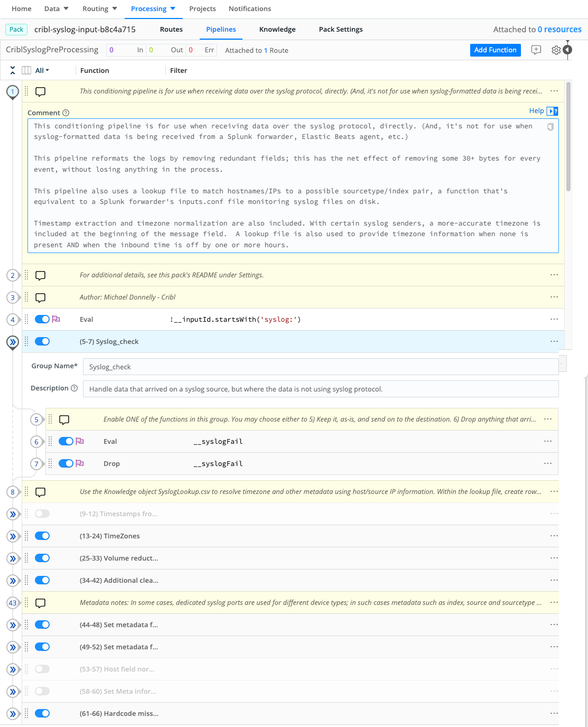Open the Routing menu
This screenshot has width=588, height=727.
pyautogui.click(x=99, y=8)
